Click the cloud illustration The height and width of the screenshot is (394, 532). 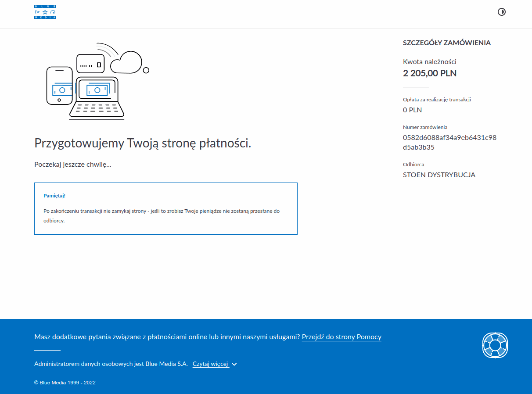click(126, 63)
